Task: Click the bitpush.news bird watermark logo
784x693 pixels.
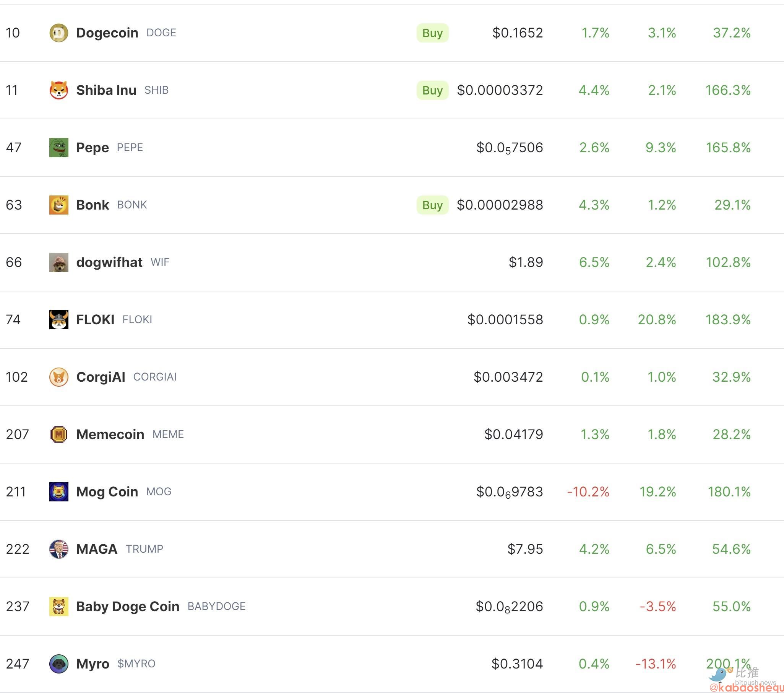Action: pos(718,675)
